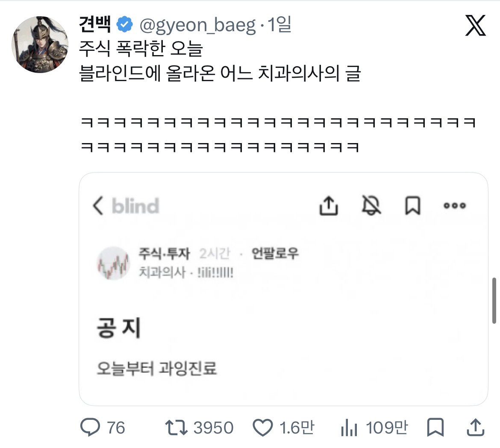500x448 pixels.
Task: Bookmark this tweet from bottom bar
Action: 435,428
